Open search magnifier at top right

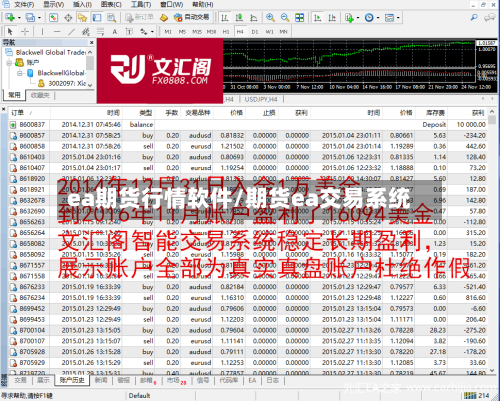pos(474,17)
